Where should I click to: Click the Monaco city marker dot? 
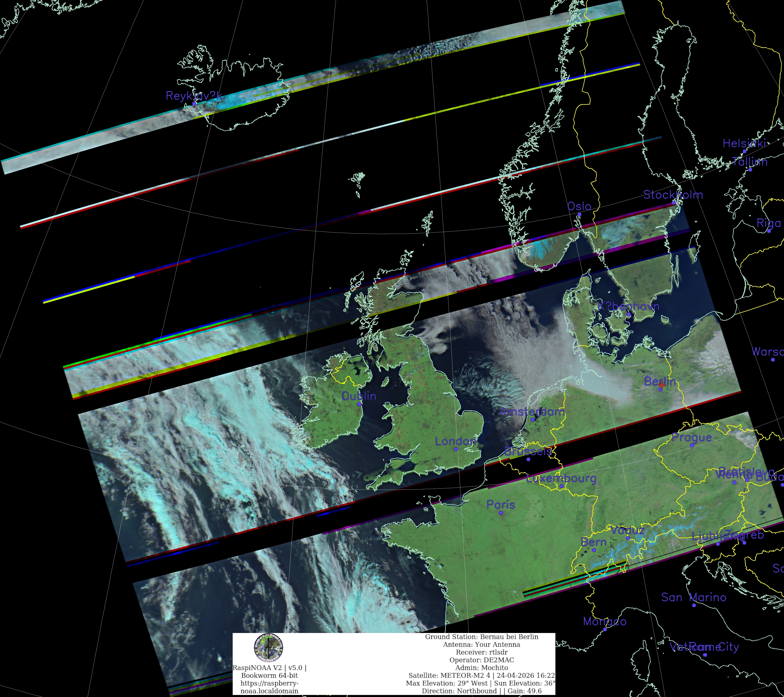(605, 629)
